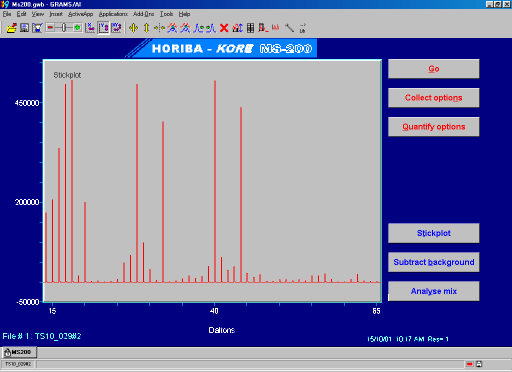512x372 pixels.
Task: Open the Applications menu
Action: pyautogui.click(x=113, y=14)
